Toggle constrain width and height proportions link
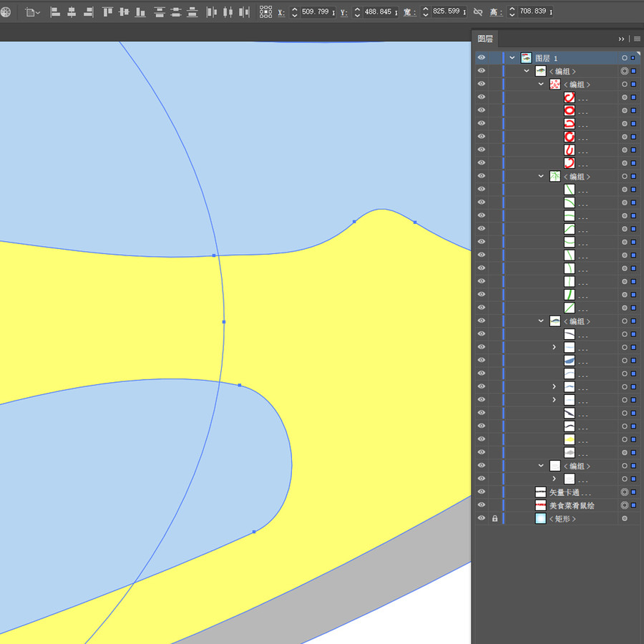Screen dimensions: 644x644 [x=478, y=12]
